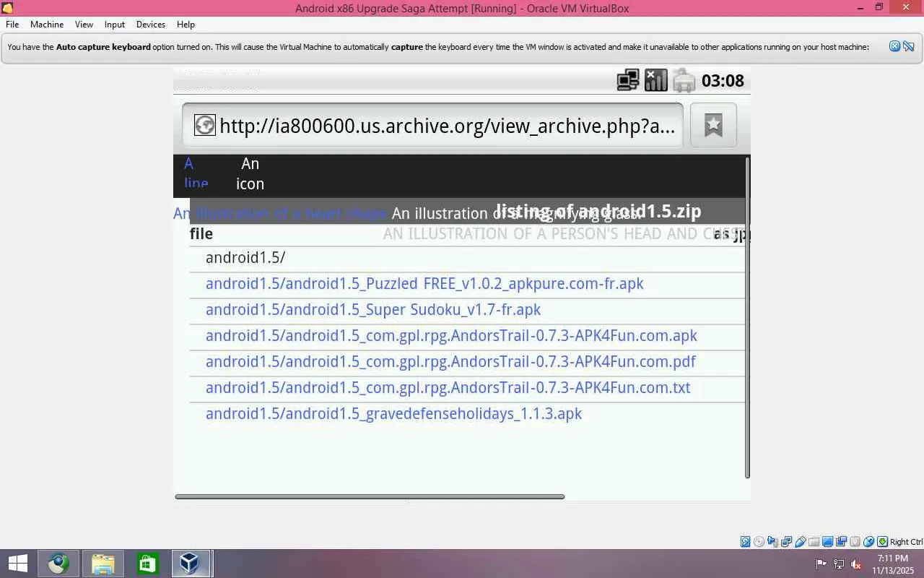Click the VirtualBox display status icon
Image resolution: width=924 pixels, height=578 pixels.
[828, 542]
